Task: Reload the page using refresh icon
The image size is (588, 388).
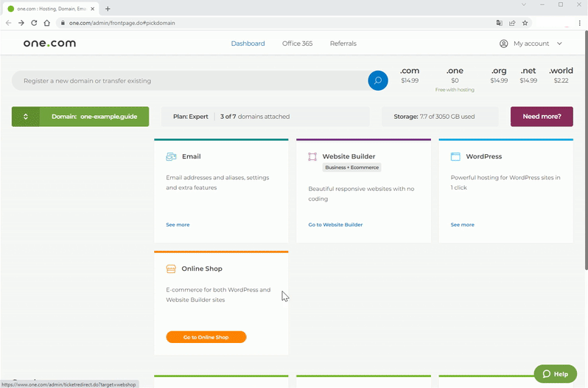Action: pos(34,23)
